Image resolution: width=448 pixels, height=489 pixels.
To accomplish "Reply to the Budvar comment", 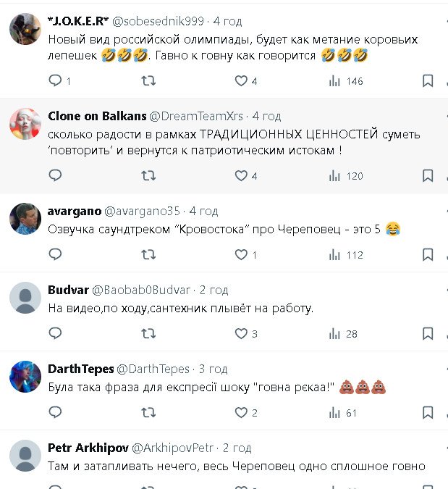I will pos(56,333).
